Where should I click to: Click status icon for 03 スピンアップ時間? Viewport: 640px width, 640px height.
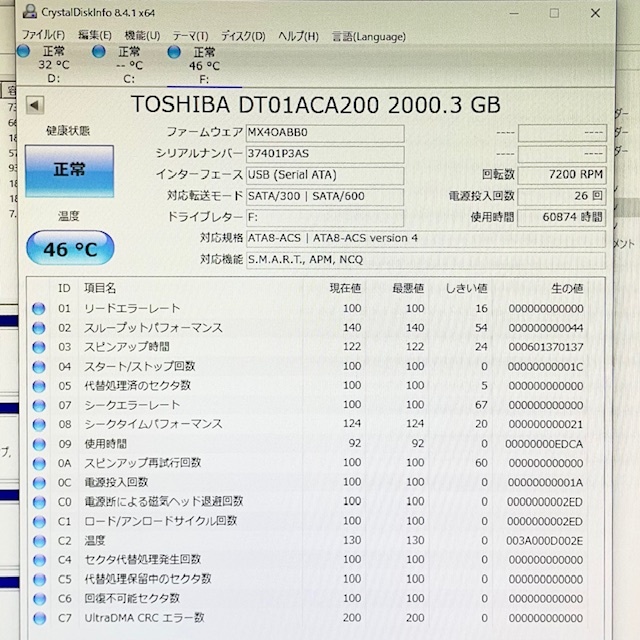tap(39, 347)
